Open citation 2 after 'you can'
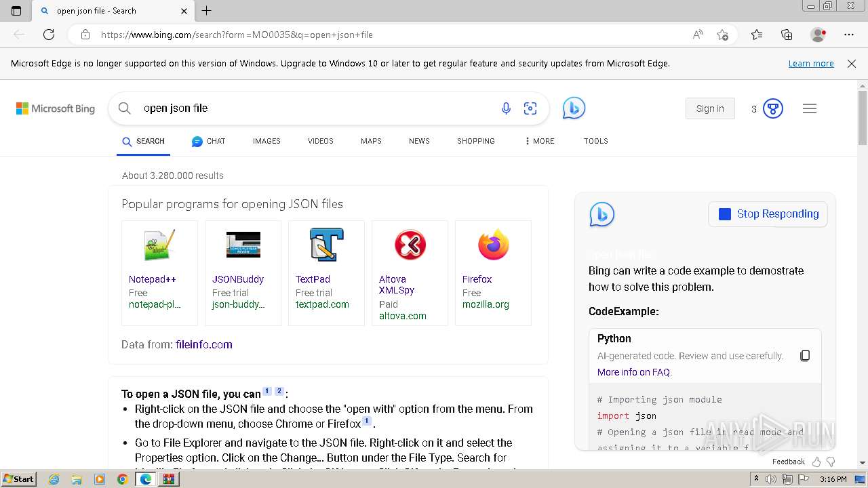 (x=279, y=391)
